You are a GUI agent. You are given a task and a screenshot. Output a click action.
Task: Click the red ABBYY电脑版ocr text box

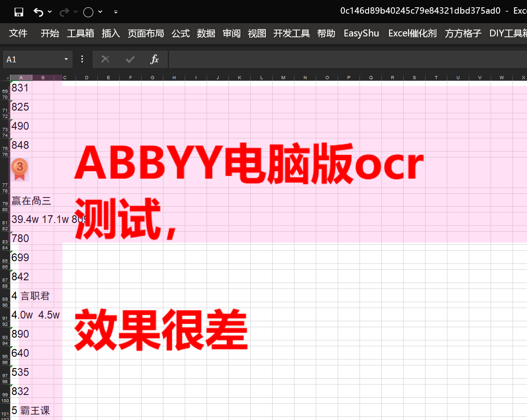(249, 164)
